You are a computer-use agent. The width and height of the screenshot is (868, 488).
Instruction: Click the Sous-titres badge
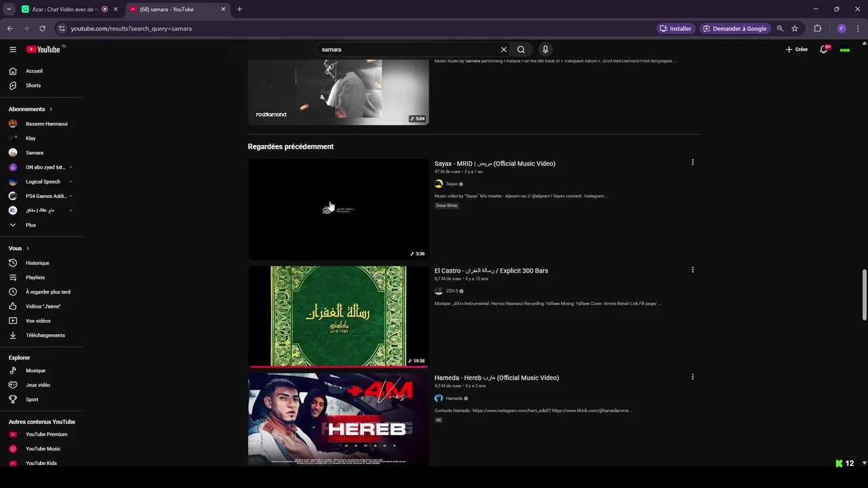(447, 205)
